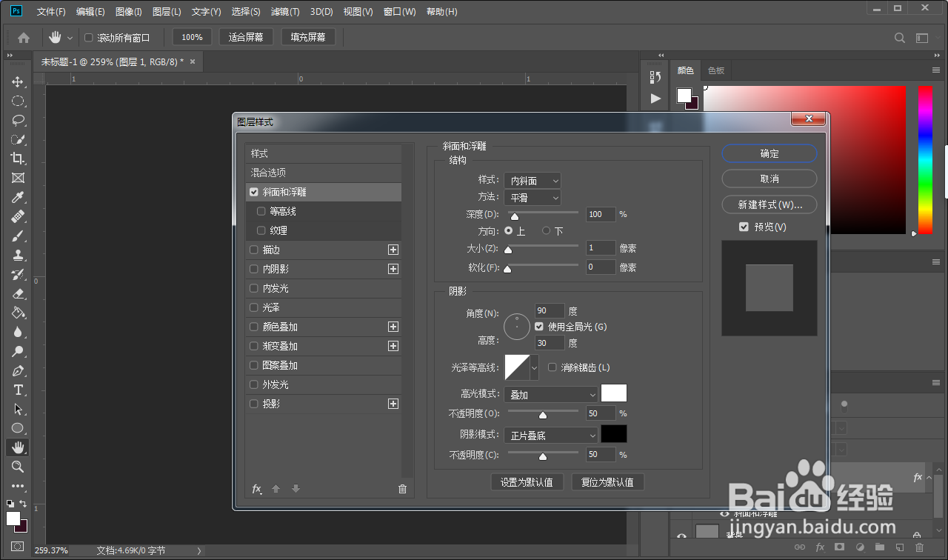Click the 适合屏幕 button
Viewport: 948px width, 560px height.
(247, 37)
